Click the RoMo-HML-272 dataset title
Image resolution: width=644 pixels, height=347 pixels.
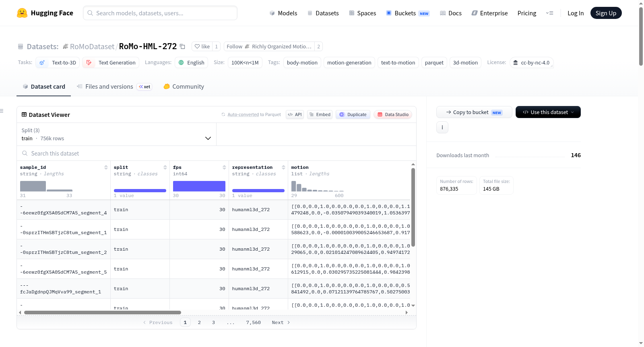[148, 46]
